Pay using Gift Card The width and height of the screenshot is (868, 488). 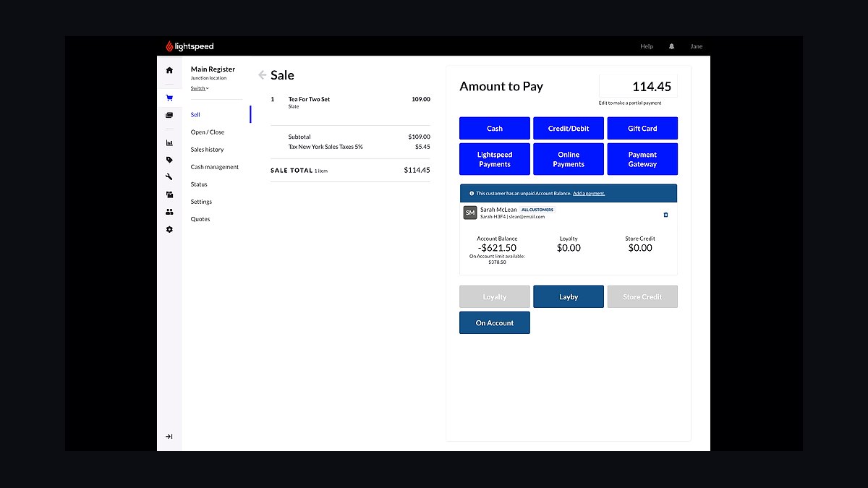click(x=642, y=128)
